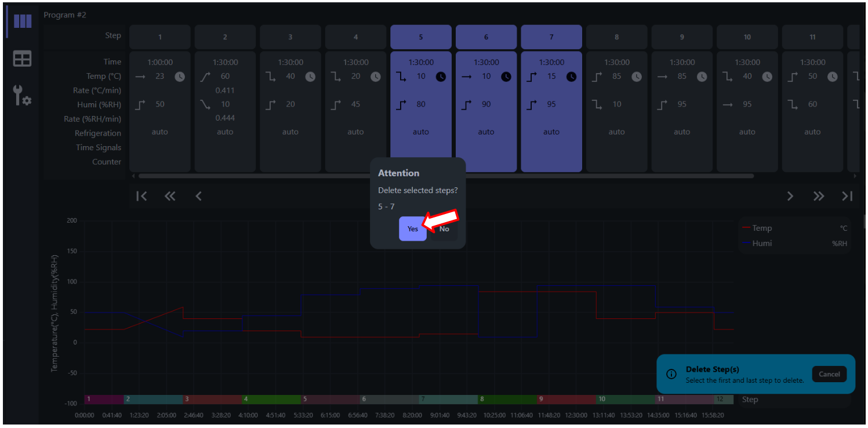868x428 pixels.
Task: Click the horizontal scrollbar under steps
Action: point(446,176)
